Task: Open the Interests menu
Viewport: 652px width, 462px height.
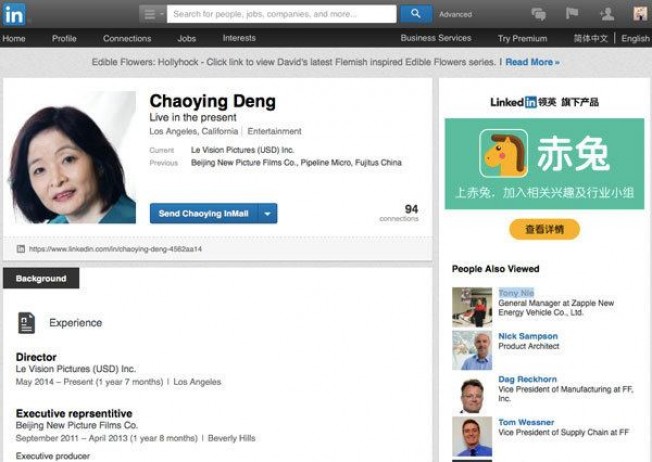Action: [x=239, y=38]
